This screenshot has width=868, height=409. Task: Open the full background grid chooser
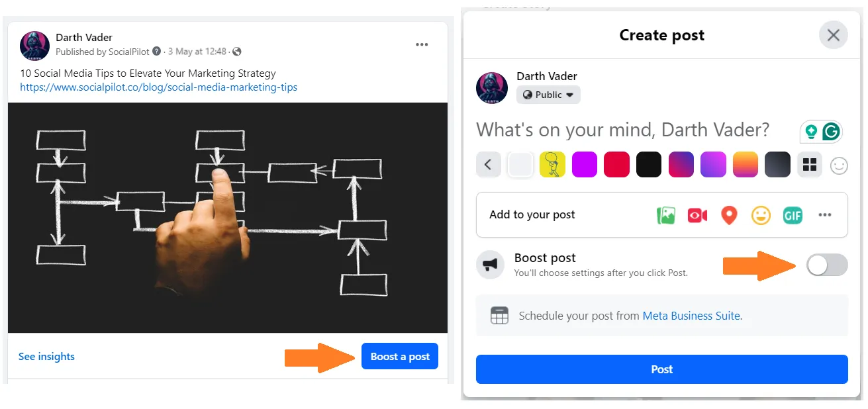click(809, 164)
